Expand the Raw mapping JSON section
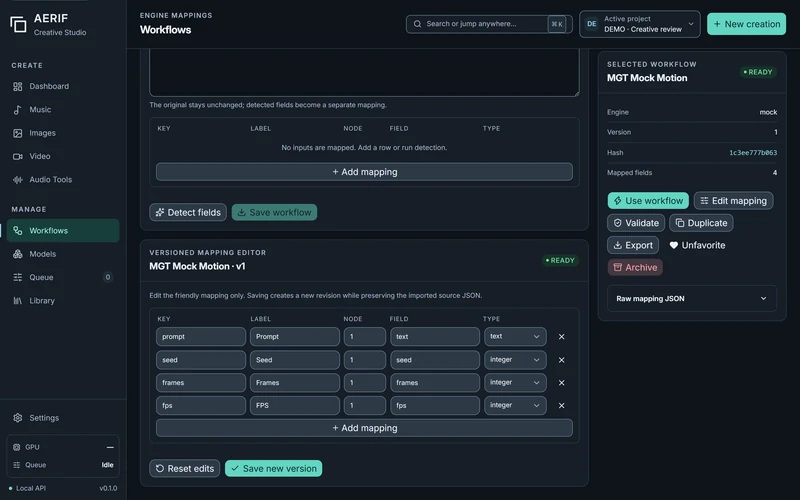Image resolution: width=800 pixels, height=500 pixels. point(692,298)
